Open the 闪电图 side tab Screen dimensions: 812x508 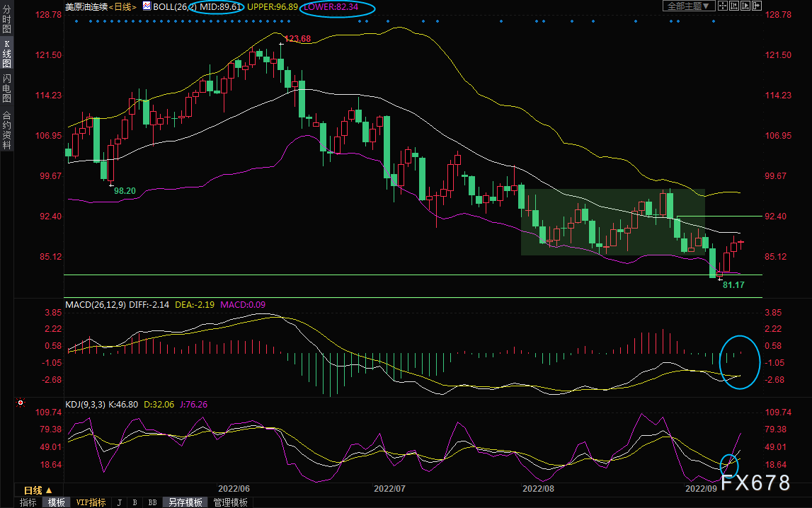pyautogui.click(x=7, y=88)
